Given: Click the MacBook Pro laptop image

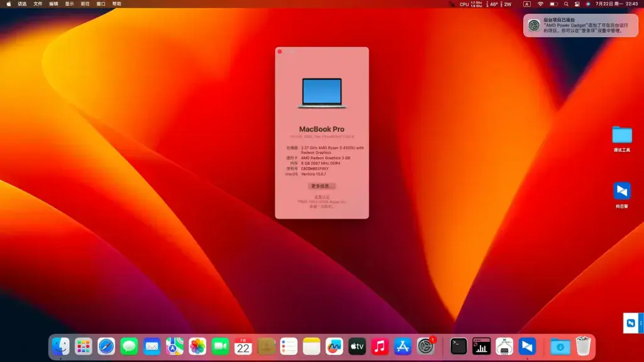Looking at the screenshot, I should coord(322,93).
